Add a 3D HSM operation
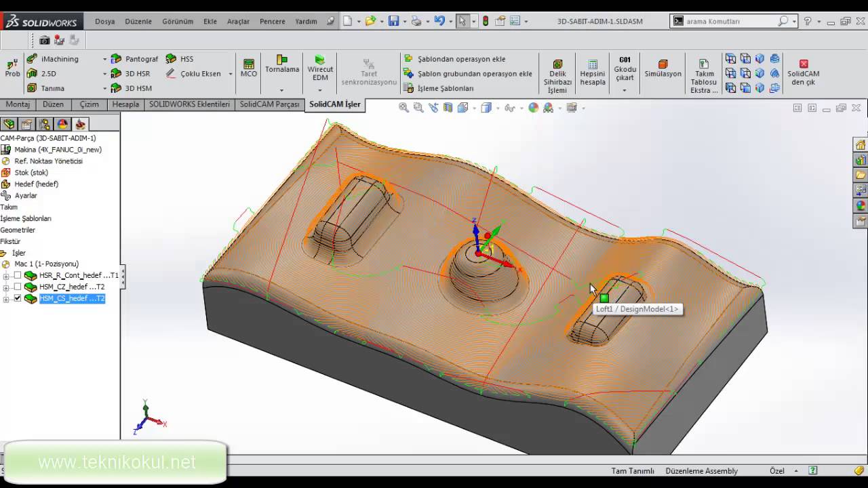The height and width of the screenshot is (488, 868). click(131, 88)
